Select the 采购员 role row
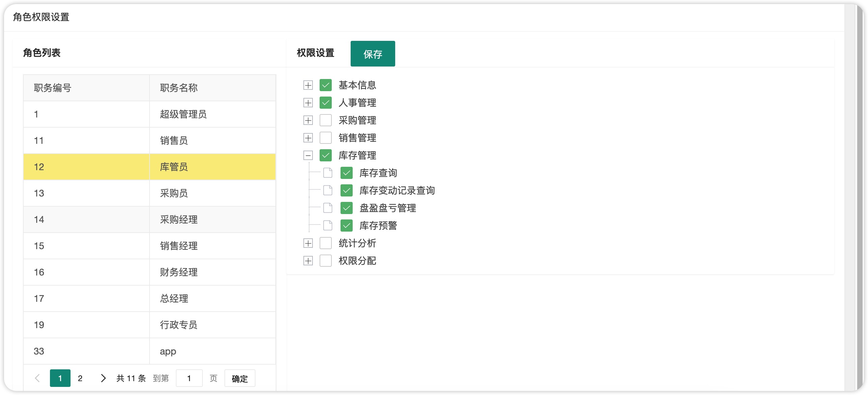 [x=150, y=193]
